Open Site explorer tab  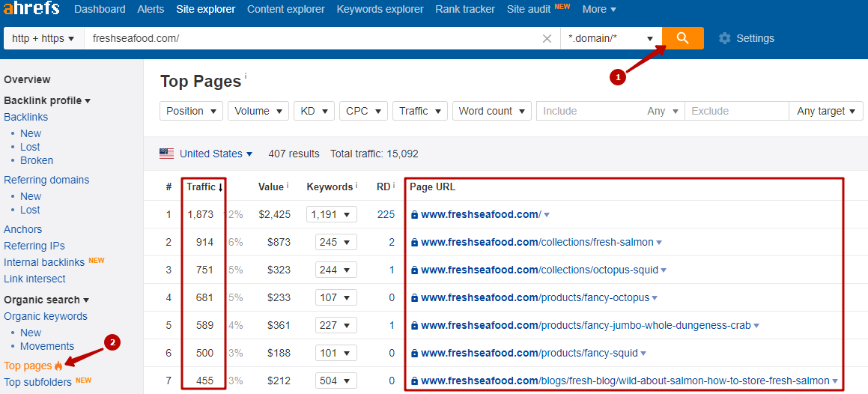tap(205, 9)
